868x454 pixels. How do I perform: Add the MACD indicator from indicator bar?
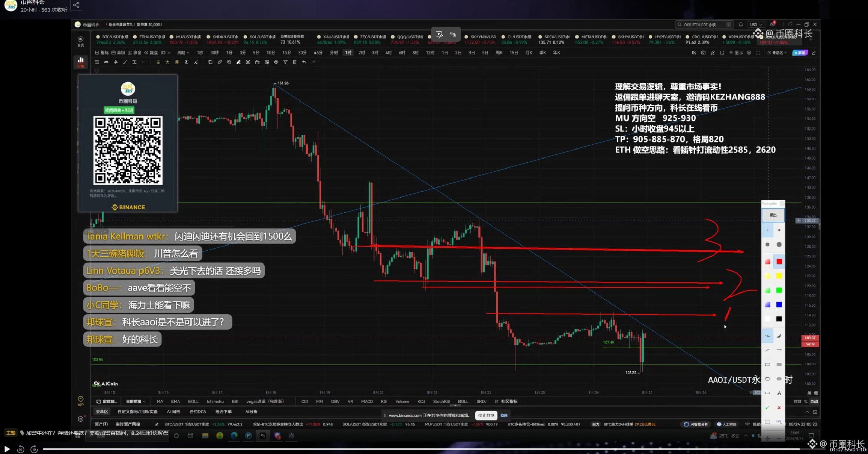click(367, 402)
